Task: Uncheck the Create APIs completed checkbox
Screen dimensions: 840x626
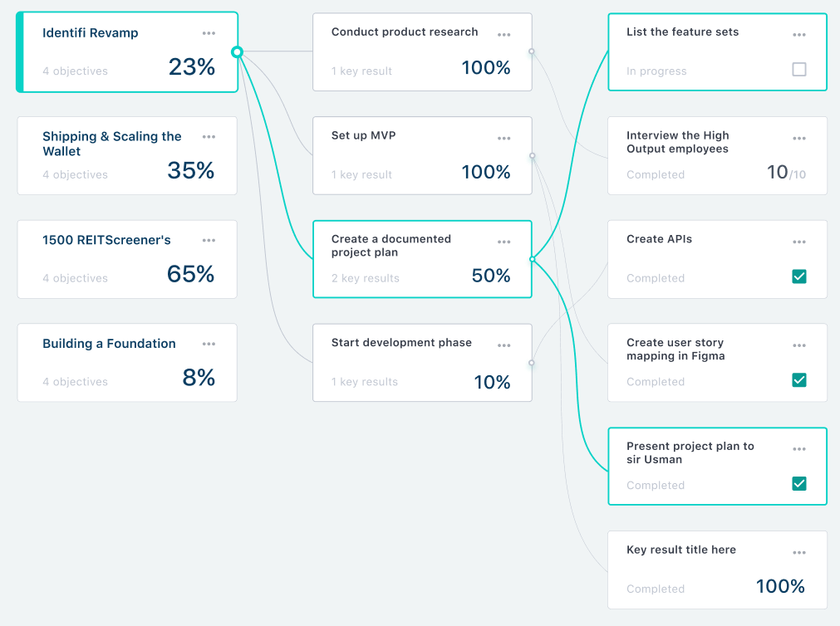Action: (798, 276)
